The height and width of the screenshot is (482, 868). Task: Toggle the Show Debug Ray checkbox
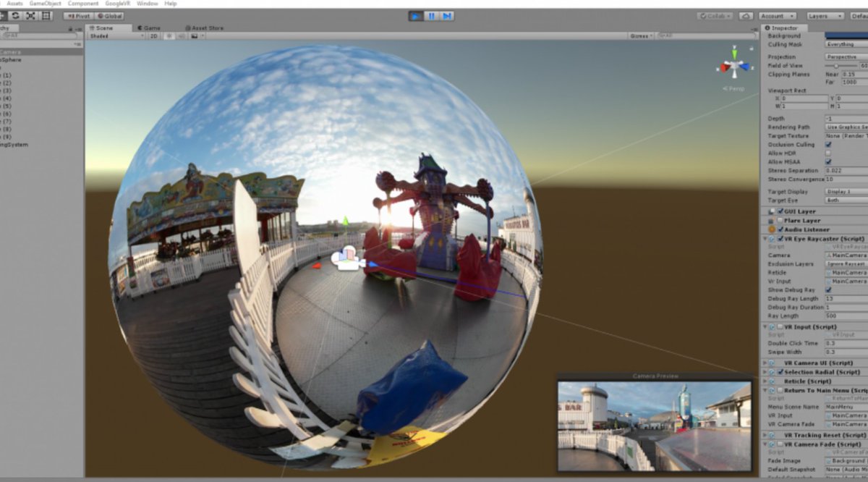828,289
